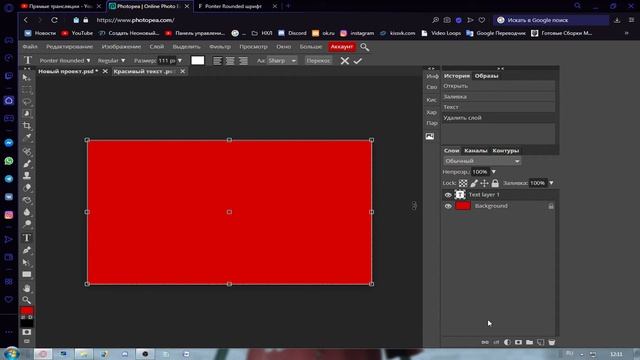Image resolution: width=640 pixels, height=360 pixels.
Task: Open font size dropdown arrow
Action: coord(180,60)
